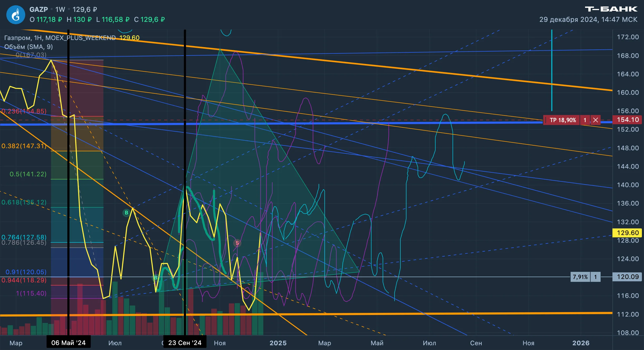This screenshot has height=350, width=644.
Task: Click the Fibonacci 0.91(120.05) level label
Action: 26,272
